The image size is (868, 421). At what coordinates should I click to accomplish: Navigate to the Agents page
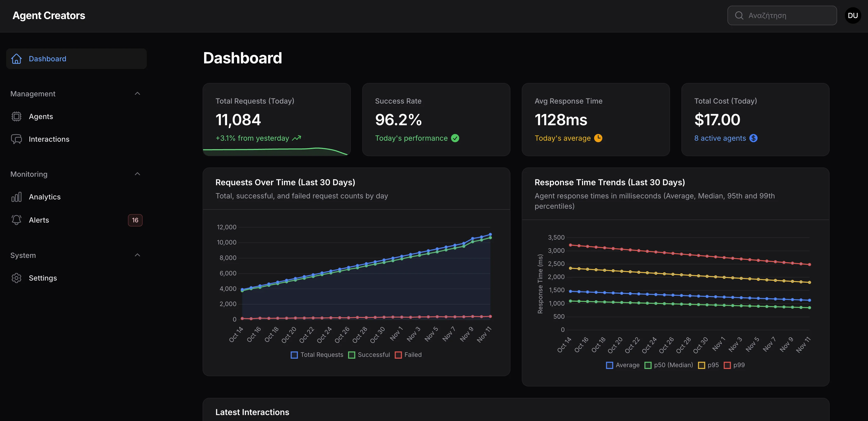(x=41, y=116)
